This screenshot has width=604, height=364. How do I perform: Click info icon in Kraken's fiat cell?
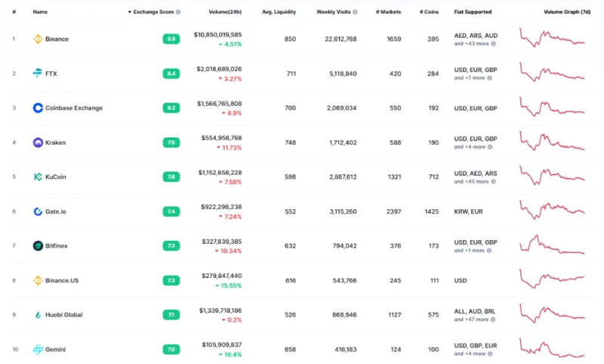pos(490,147)
